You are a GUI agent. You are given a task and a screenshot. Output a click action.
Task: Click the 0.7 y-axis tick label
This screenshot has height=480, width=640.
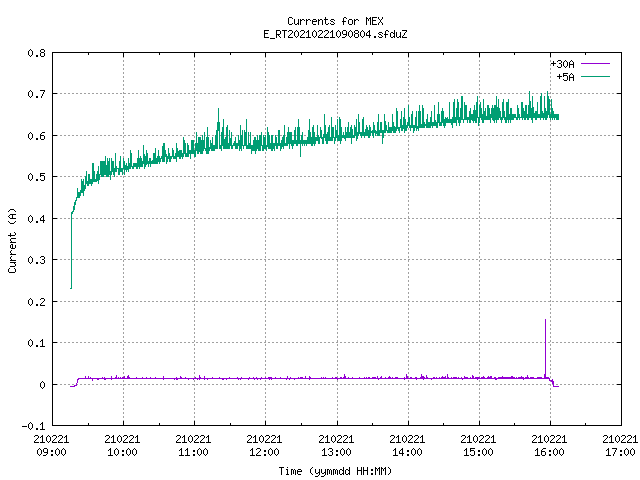coord(36,94)
